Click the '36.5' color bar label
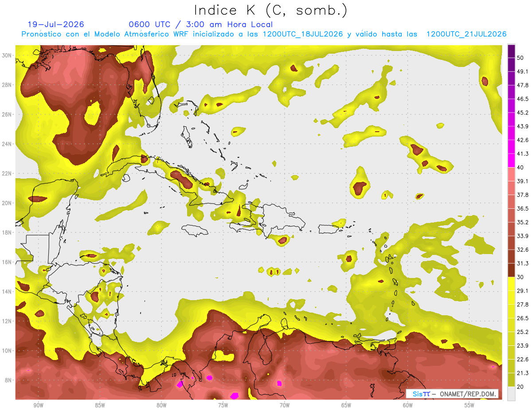 tap(522, 209)
